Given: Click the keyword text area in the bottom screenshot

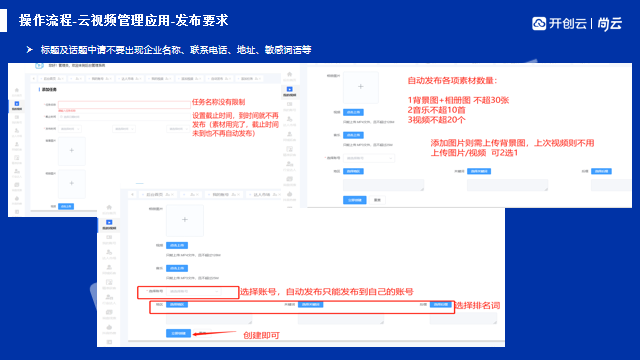Looking at the screenshot, I should coord(341,318).
